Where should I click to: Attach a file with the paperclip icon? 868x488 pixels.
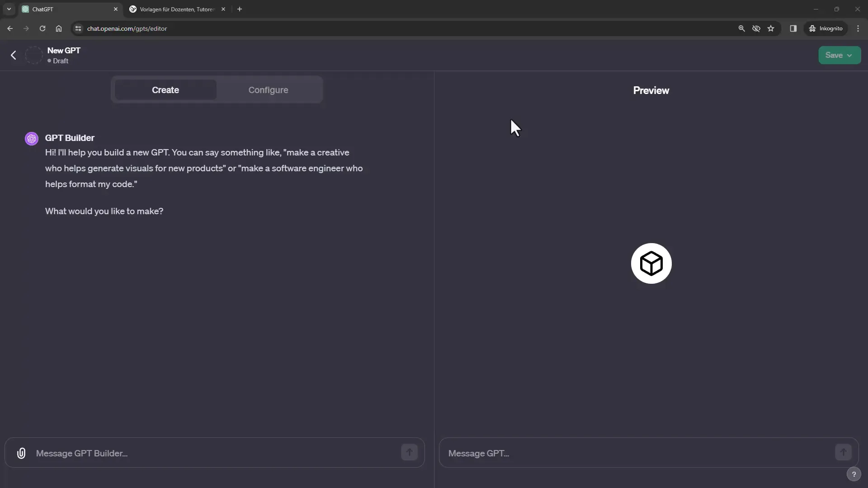pos(21,453)
